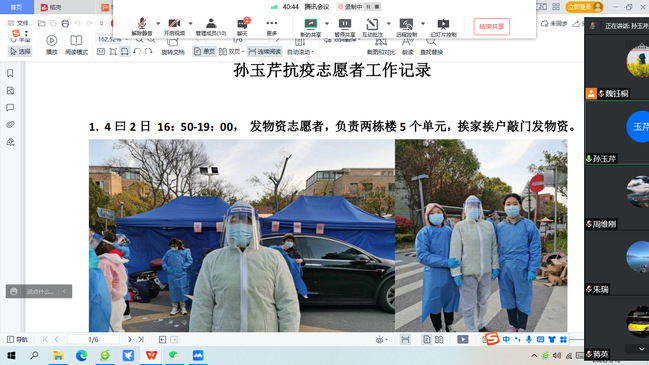Open 远程控制 remote control
649x365 pixels.
(406, 27)
